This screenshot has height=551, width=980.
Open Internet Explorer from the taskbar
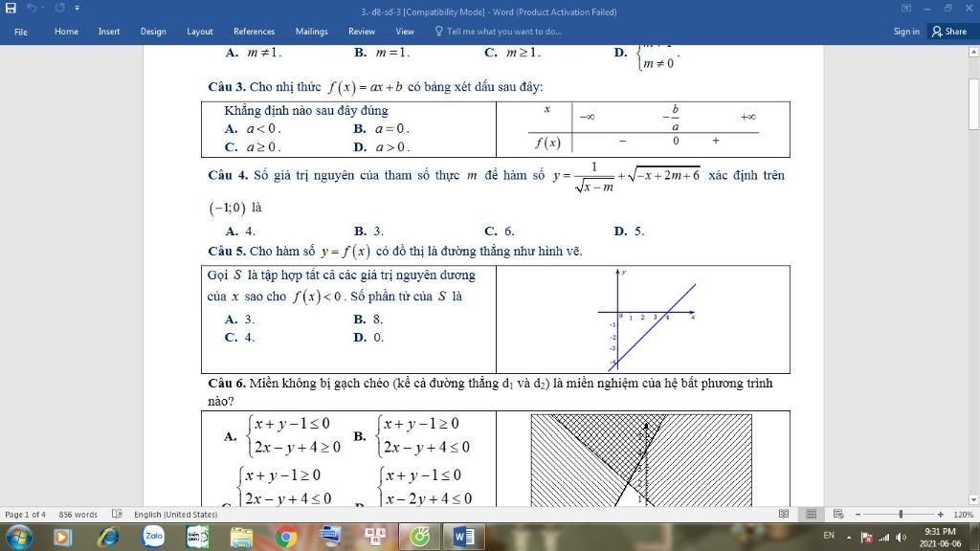coord(108,537)
